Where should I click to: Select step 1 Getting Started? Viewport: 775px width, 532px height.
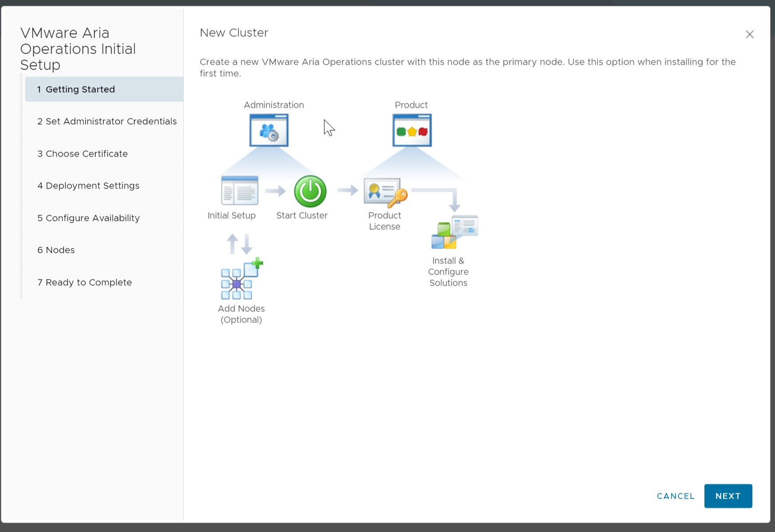[x=104, y=89]
